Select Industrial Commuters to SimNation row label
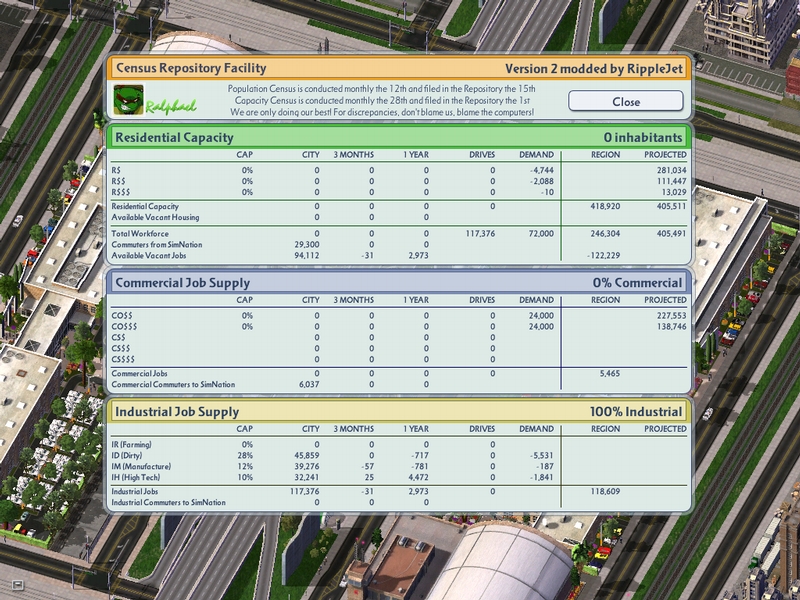This screenshot has height=600, width=800. pyautogui.click(x=168, y=503)
